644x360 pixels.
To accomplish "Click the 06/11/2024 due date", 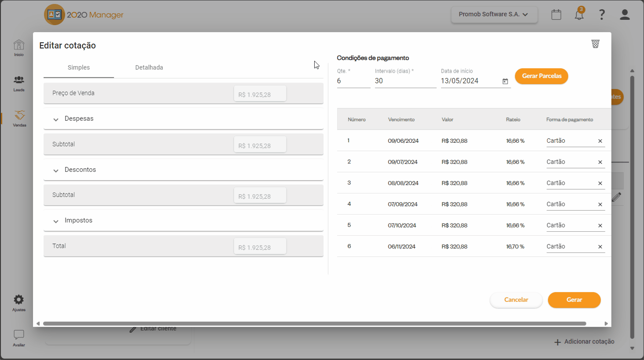I will 401,247.
